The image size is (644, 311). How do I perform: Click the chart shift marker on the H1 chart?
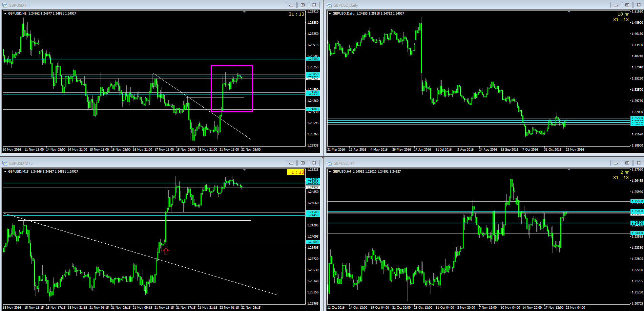coord(245,12)
